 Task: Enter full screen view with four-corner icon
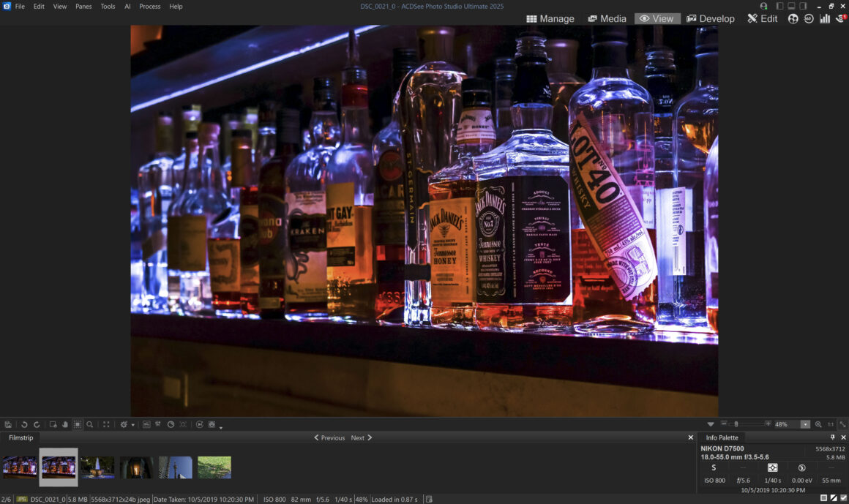pyautogui.click(x=106, y=425)
